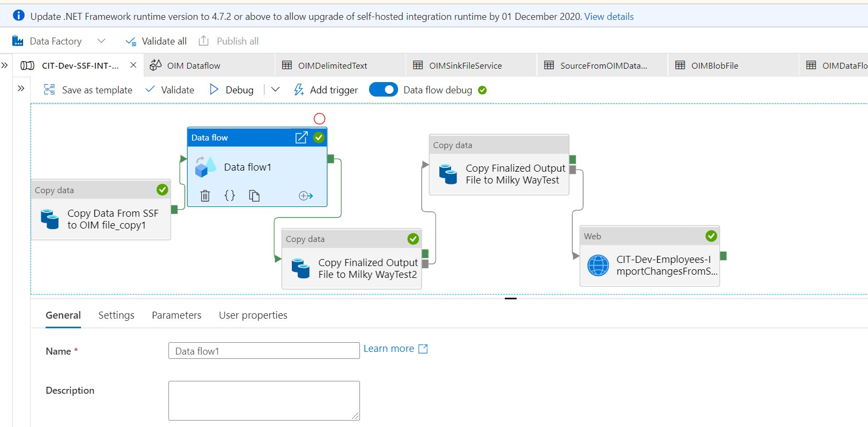Click green output connector on Web activity

coord(723,256)
